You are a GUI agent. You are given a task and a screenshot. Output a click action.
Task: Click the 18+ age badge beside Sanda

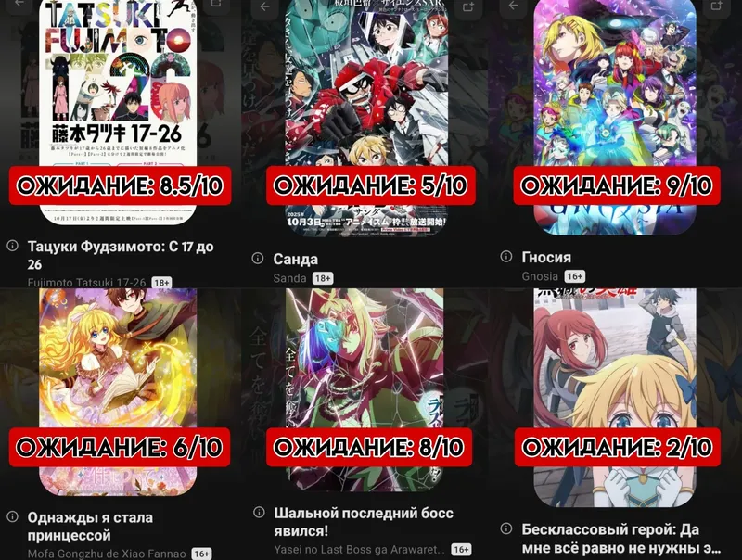pyautogui.click(x=323, y=278)
